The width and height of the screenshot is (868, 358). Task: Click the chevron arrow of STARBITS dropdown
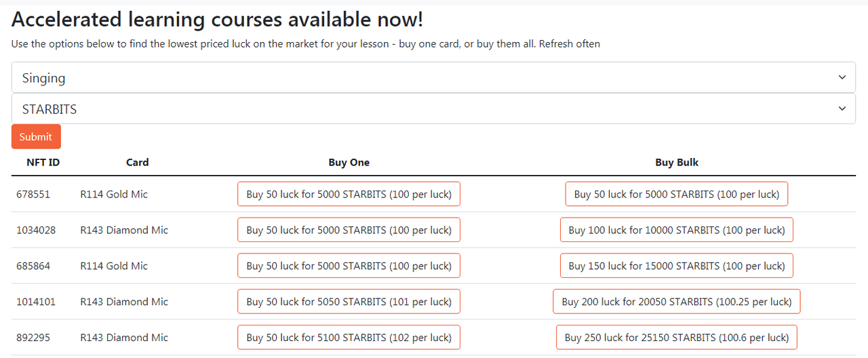(842, 108)
